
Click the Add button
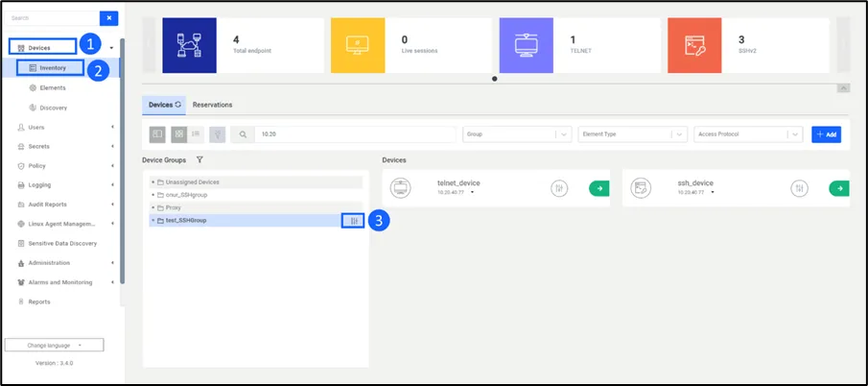(x=827, y=134)
